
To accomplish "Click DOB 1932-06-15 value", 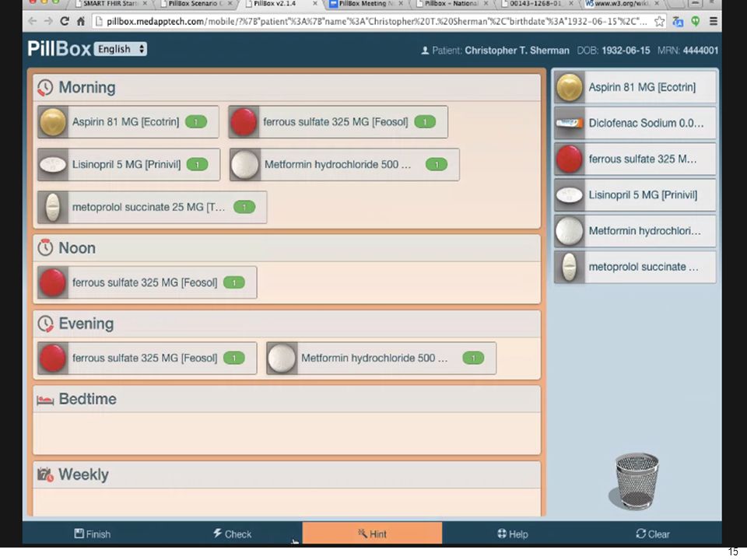I will (x=626, y=51).
